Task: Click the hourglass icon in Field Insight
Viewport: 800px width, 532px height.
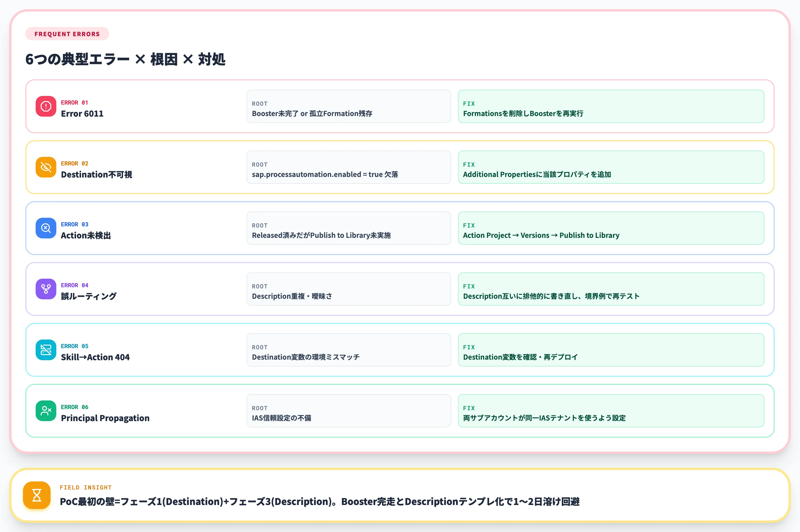Action: pos(37,495)
